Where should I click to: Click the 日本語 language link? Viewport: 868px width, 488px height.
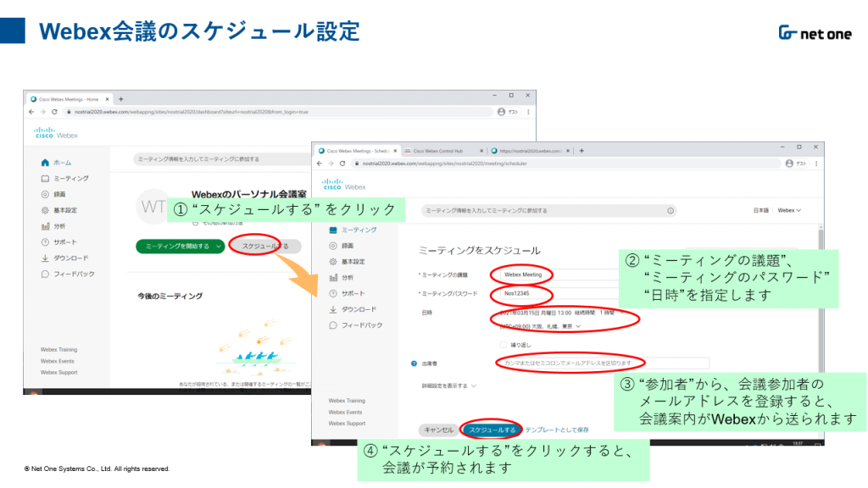pyautogui.click(x=761, y=211)
